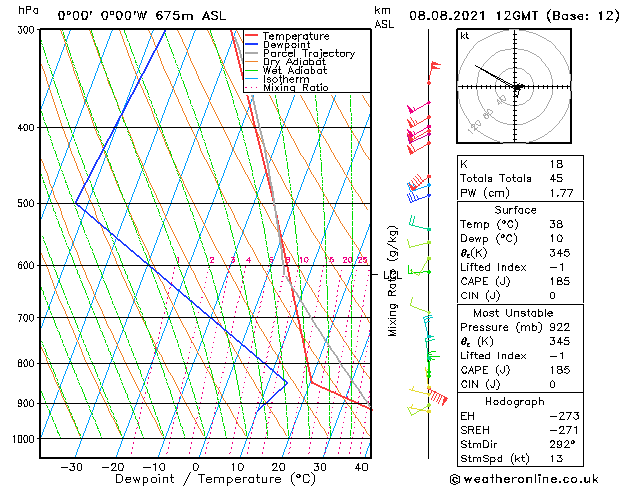The image size is (629, 486).
Task: Click the 30 temperature axis label
Action: tap(320, 467)
